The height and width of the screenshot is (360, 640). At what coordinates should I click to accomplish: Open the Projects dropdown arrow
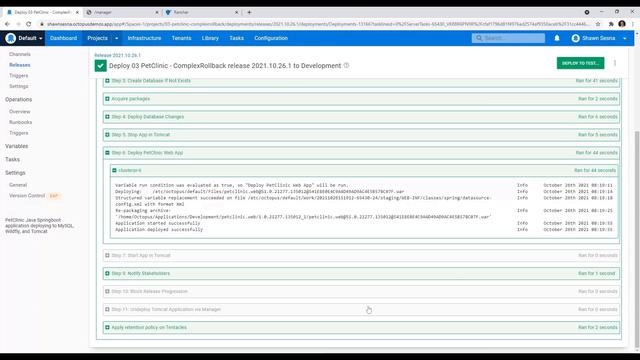[x=116, y=38]
